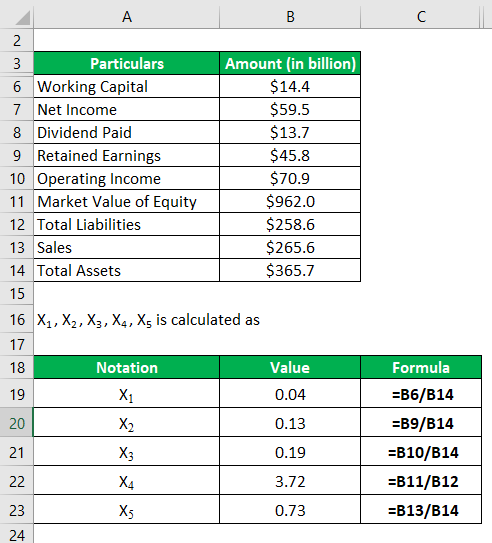Select row 2 header
This screenshot has width=492, height=543.
pyautogui.click(x=17, y=41)
